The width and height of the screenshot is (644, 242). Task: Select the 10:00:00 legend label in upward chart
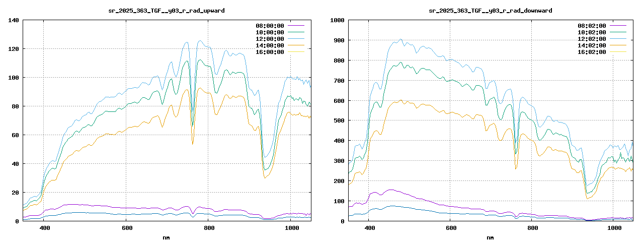pos(269,32)
